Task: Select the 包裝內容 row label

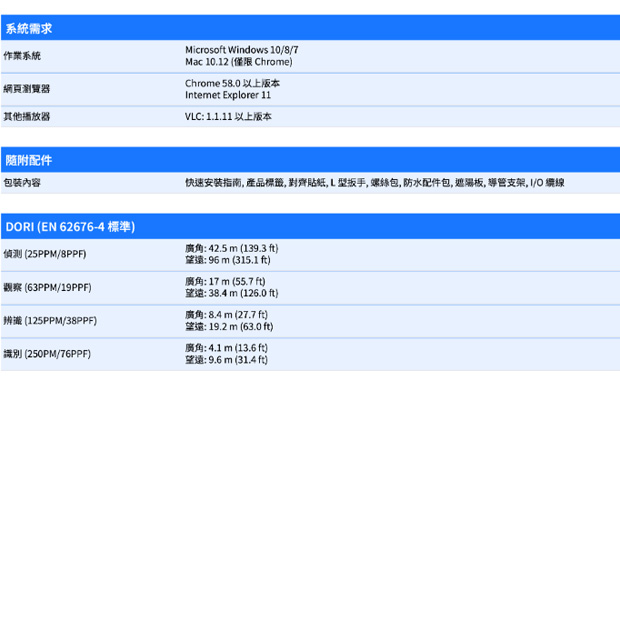Action: 22,183
